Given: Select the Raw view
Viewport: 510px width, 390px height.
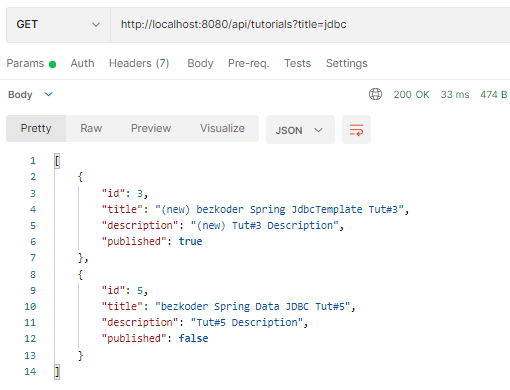Looking at the screenshot, I should point(91,129).
